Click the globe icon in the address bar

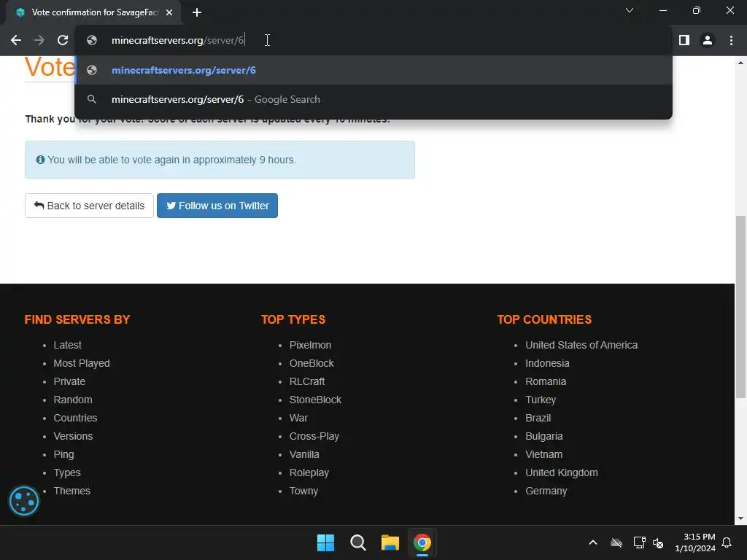tap(92, 41)
